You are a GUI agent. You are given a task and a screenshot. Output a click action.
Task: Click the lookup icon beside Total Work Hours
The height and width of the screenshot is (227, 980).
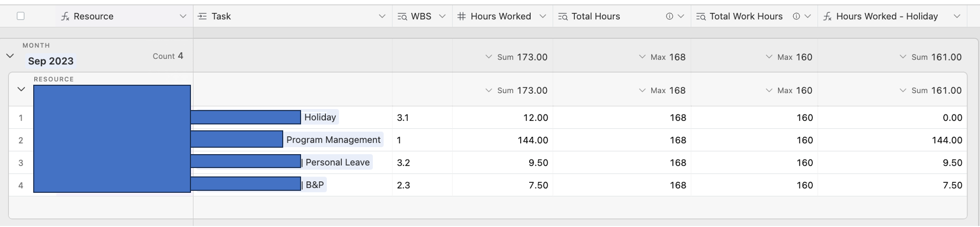[x=701, y=16]
